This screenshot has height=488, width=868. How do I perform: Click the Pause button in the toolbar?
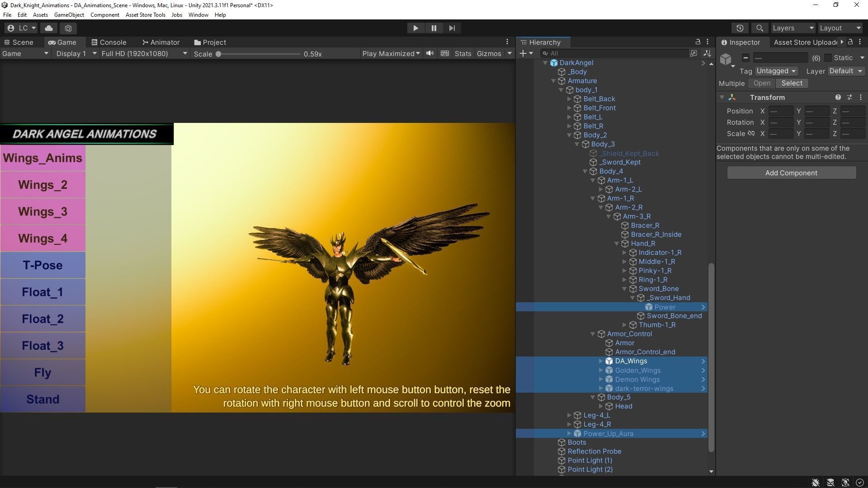(x=434, y=28)
